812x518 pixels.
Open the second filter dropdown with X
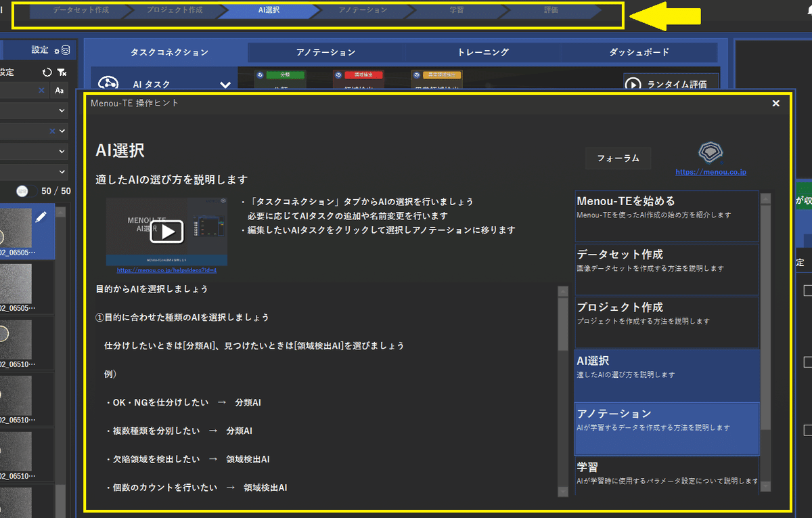tap(34, 131)
